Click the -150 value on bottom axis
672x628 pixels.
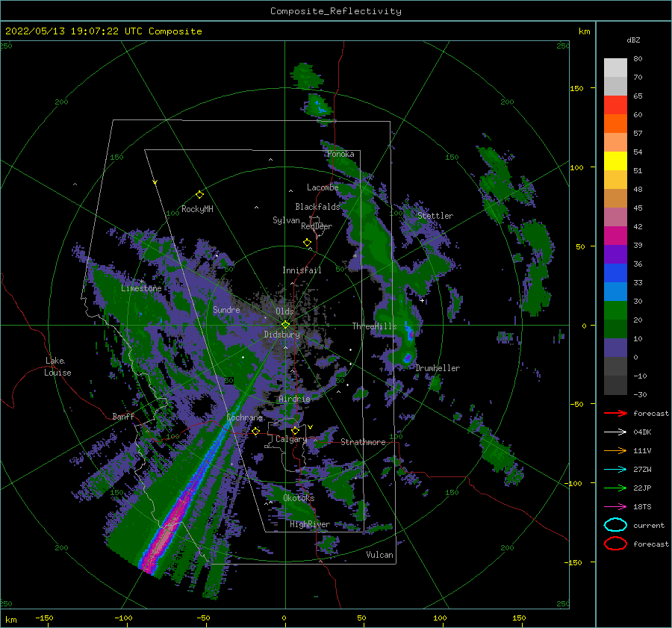coord(44,618)
